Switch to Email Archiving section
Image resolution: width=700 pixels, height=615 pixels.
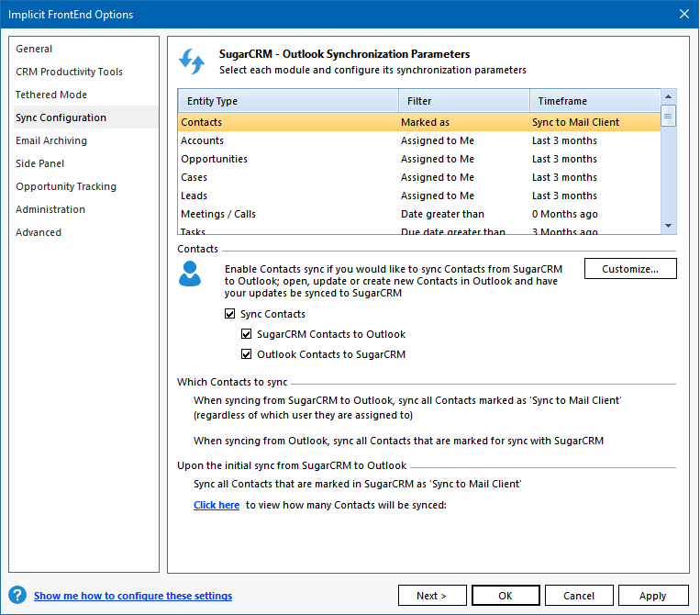tap(51, 140)
